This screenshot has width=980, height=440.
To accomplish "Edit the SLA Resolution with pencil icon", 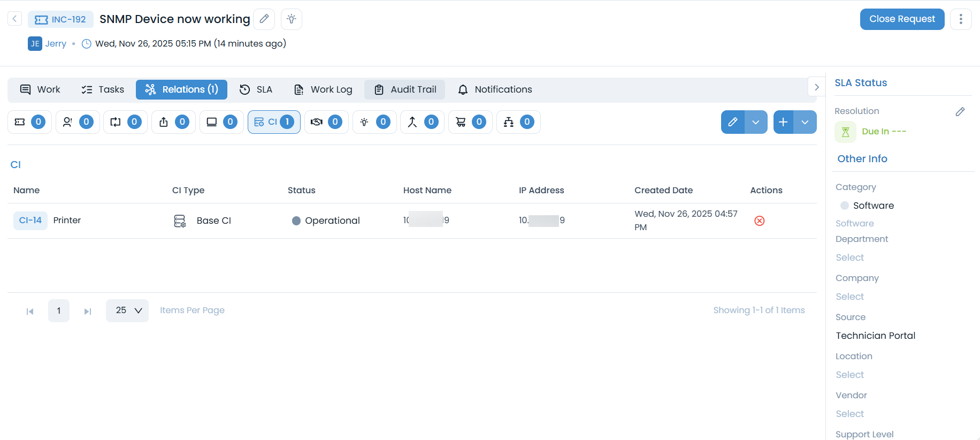I will [x=960, y=111].
